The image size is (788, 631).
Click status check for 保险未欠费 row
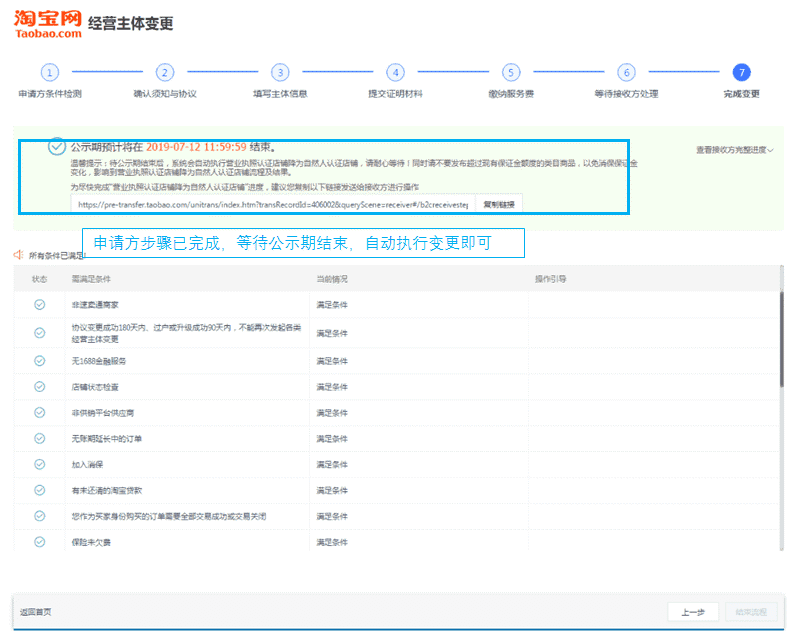40,541
